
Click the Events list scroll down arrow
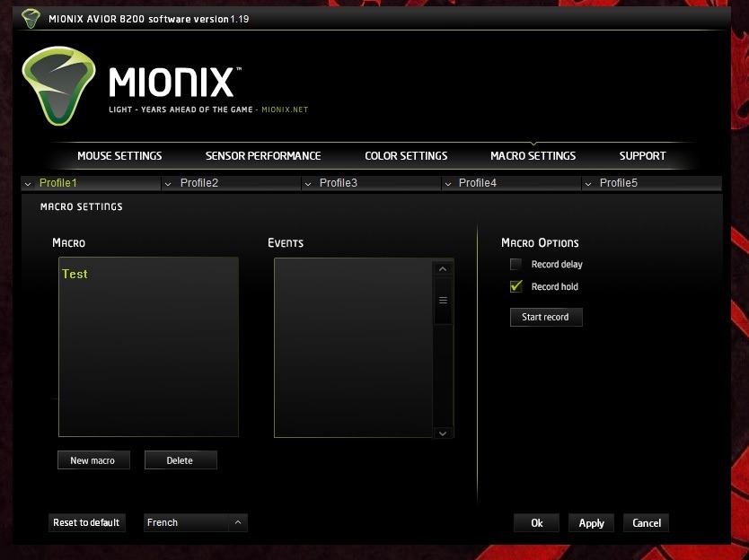pos(443,433)
